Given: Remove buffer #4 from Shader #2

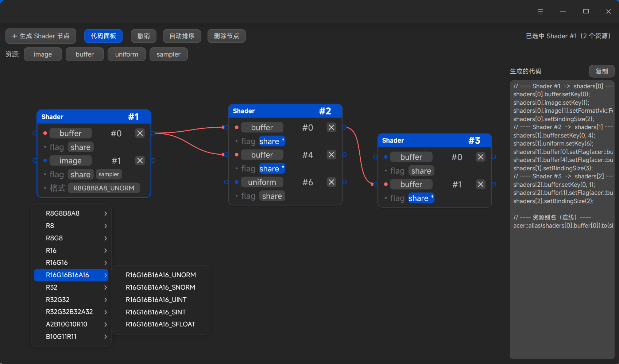Looking at the screenshot, I should (331, 155).
